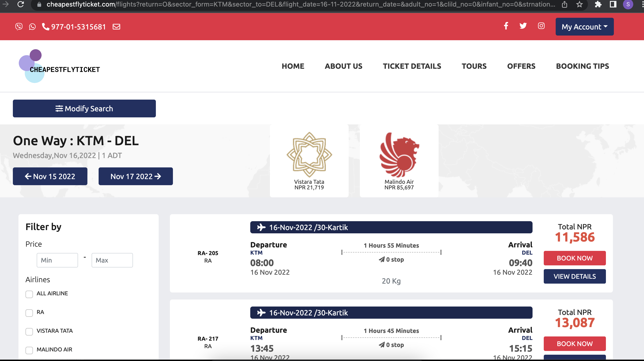Image resolution: width=644 pixels, height=361 pixels.
Task: Open the TICKET DETAILS menu item
Action: pos(412,66)
